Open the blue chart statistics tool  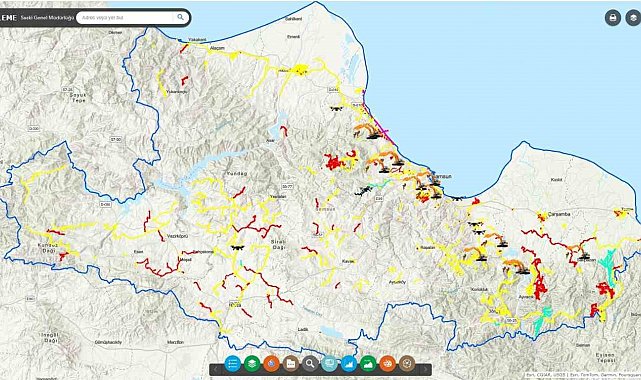pyautogui.click(x=349, y=363)
